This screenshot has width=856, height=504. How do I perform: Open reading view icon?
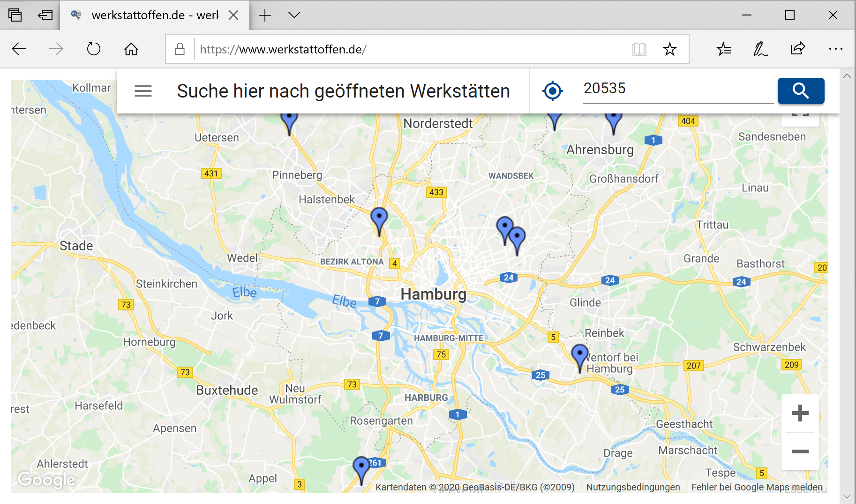click(639, 49)
